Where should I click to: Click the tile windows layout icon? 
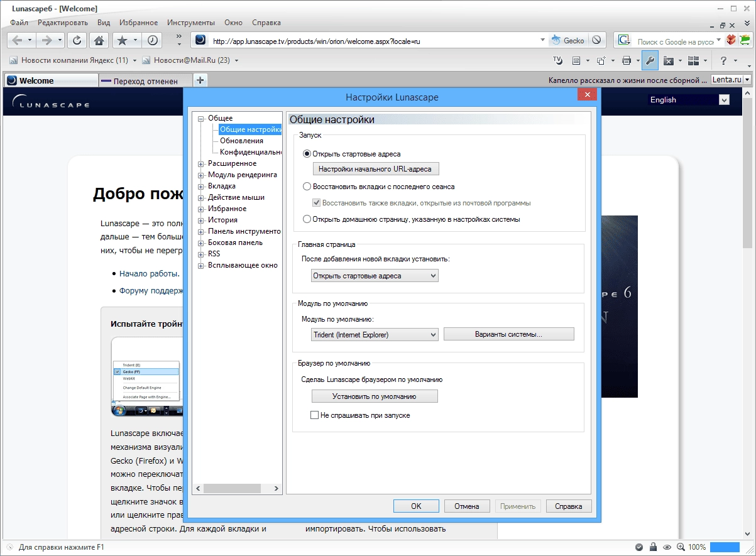click(694, 61)
